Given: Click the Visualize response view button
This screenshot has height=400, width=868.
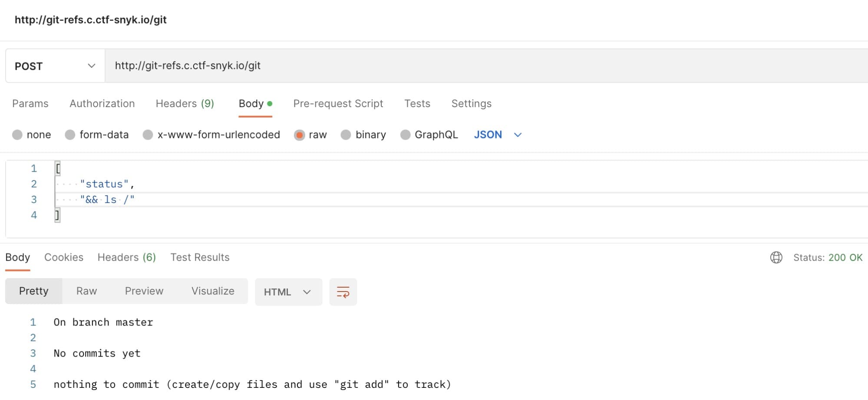Looking at the screenshot, I should click(213, 291).
